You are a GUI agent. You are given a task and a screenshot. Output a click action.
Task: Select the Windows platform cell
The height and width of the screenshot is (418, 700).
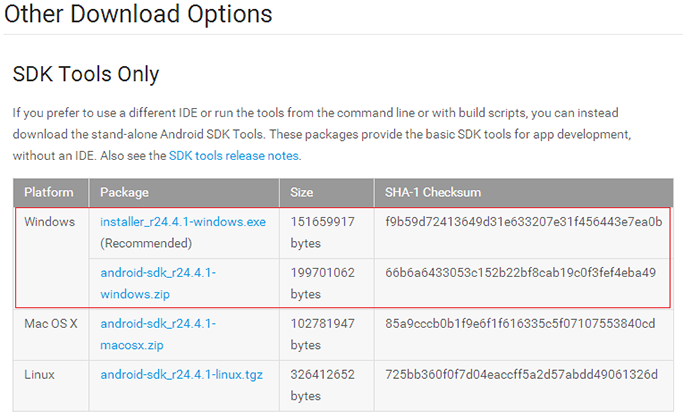[x=50, y=221]
